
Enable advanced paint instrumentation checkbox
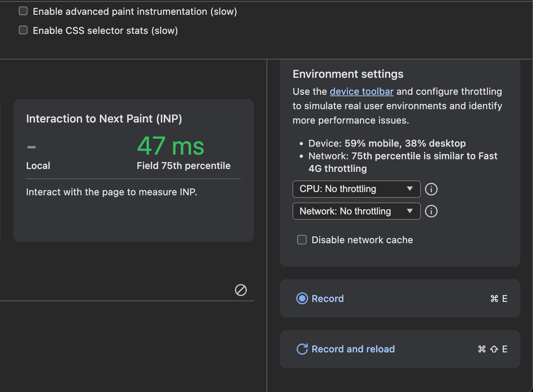[x=23, y=11]
